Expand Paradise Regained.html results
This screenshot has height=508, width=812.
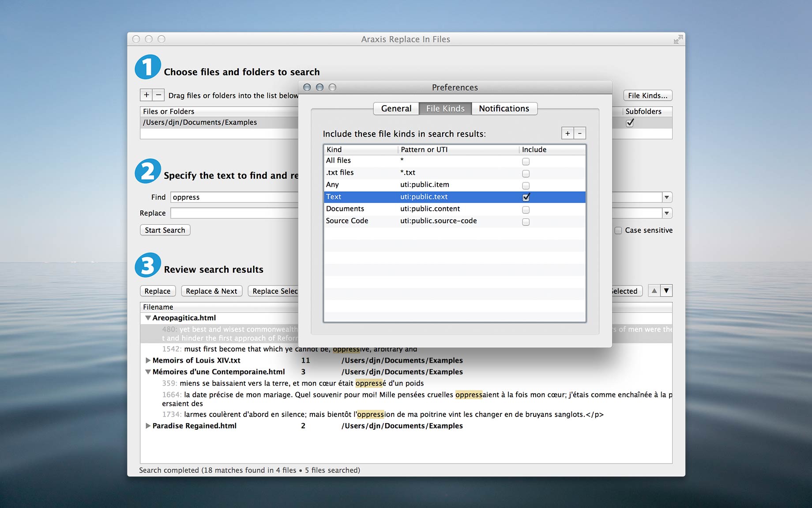pos(148,426)
